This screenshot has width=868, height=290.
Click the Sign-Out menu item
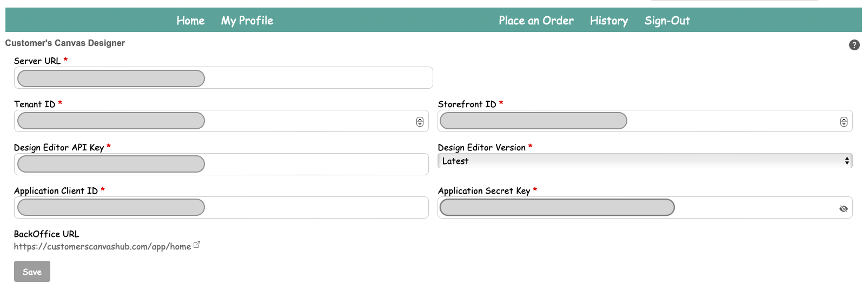(x=667, y=21)
